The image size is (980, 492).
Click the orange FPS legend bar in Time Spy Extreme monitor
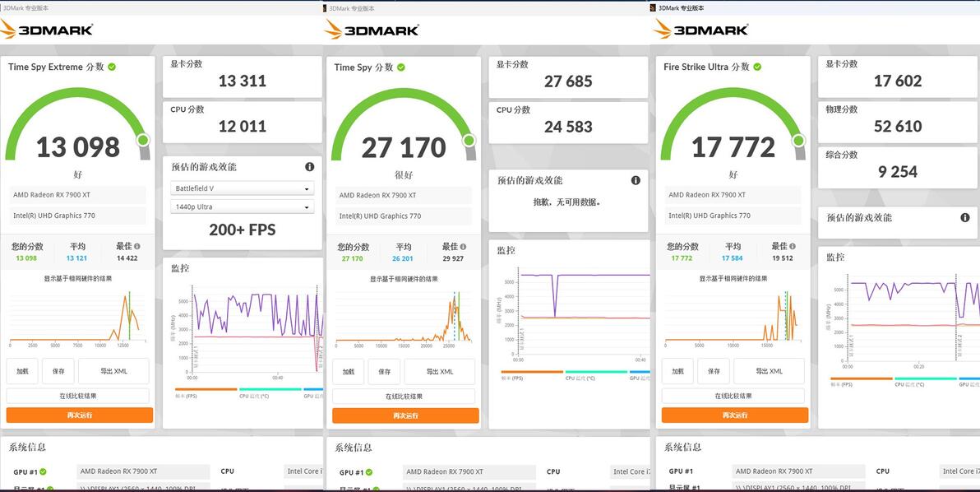tap(206, 389)
